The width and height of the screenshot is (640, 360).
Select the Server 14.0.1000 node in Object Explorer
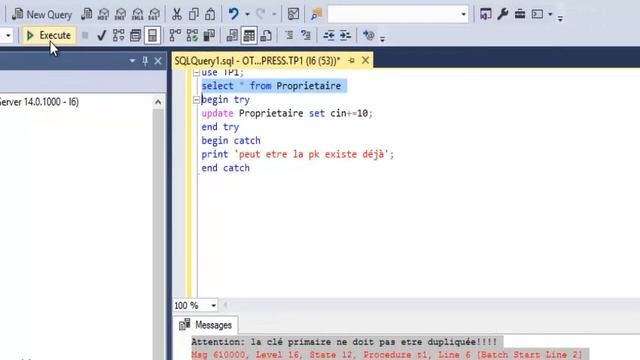tap(39, 102)
